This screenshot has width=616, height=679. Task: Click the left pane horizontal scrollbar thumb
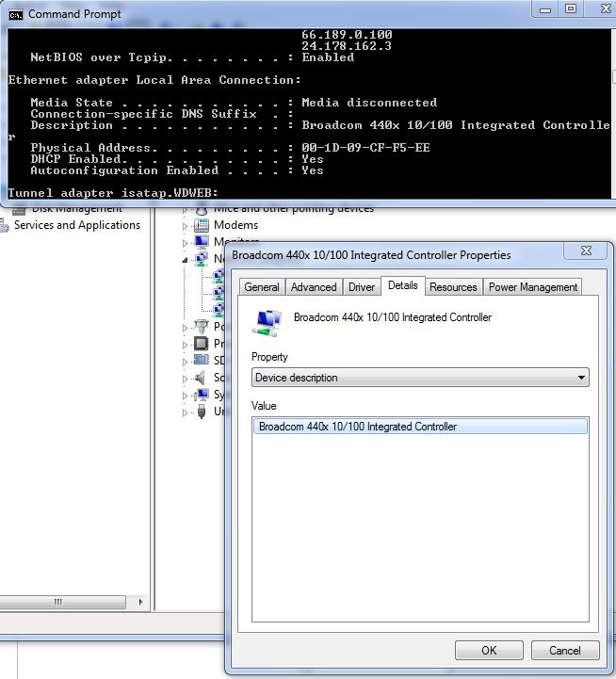pos(62,602)
